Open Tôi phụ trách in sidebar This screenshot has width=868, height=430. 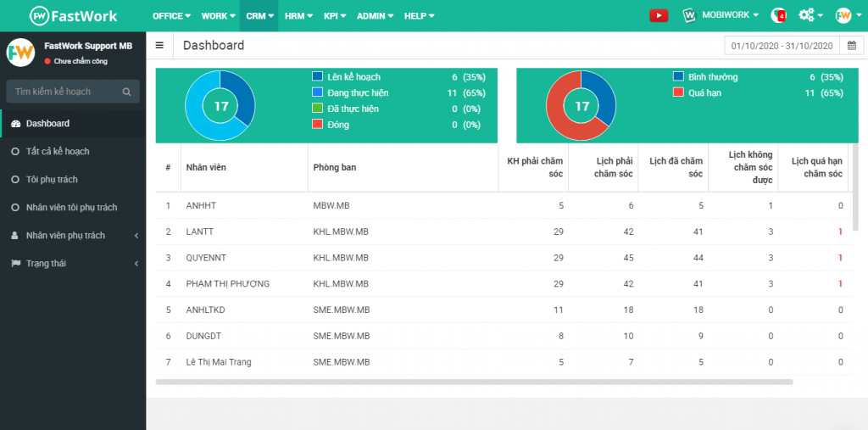pyautogui.click(x=73, y=180)
